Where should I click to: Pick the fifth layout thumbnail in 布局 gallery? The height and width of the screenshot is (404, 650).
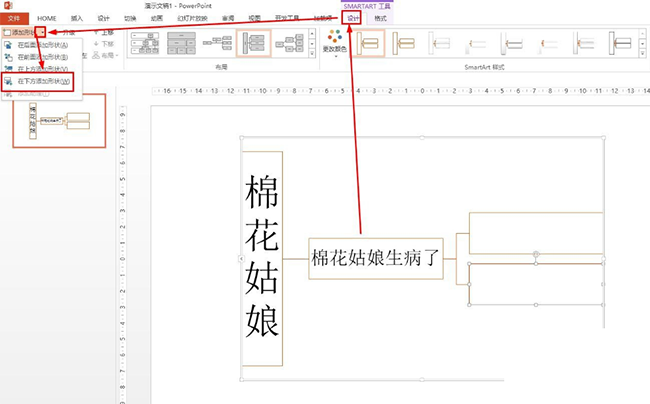tap(289, 43)
